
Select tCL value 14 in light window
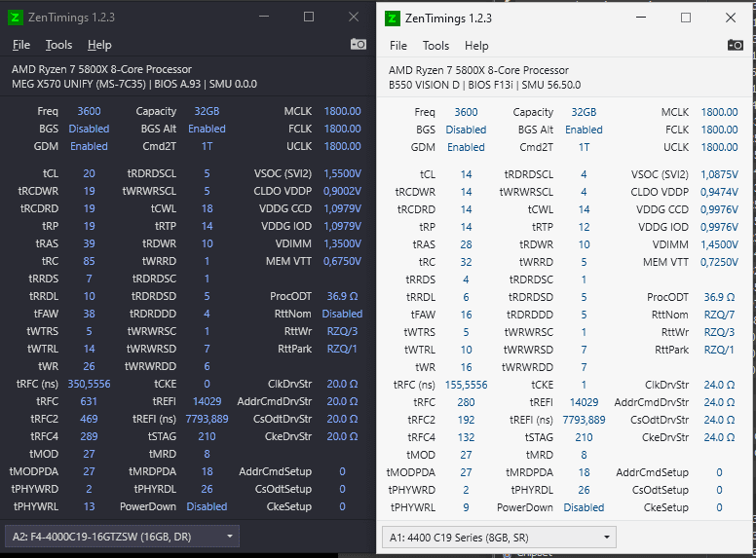(x=466, y=174)
